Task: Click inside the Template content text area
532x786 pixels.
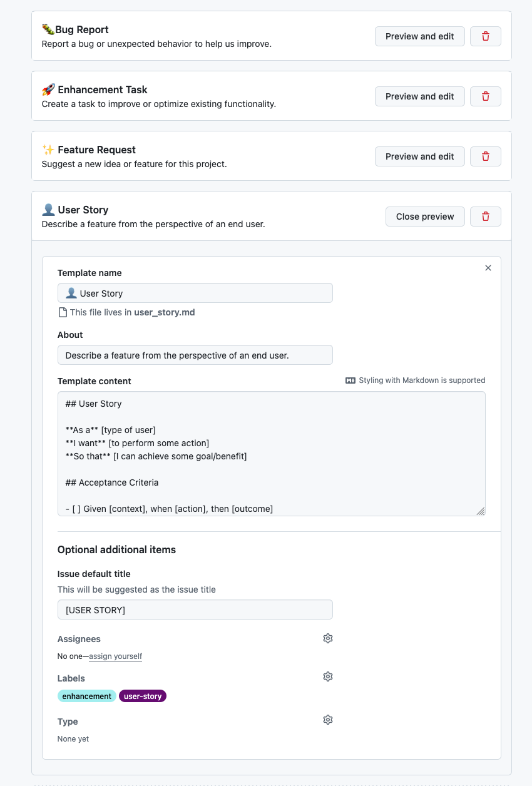Action: point(272,454)
